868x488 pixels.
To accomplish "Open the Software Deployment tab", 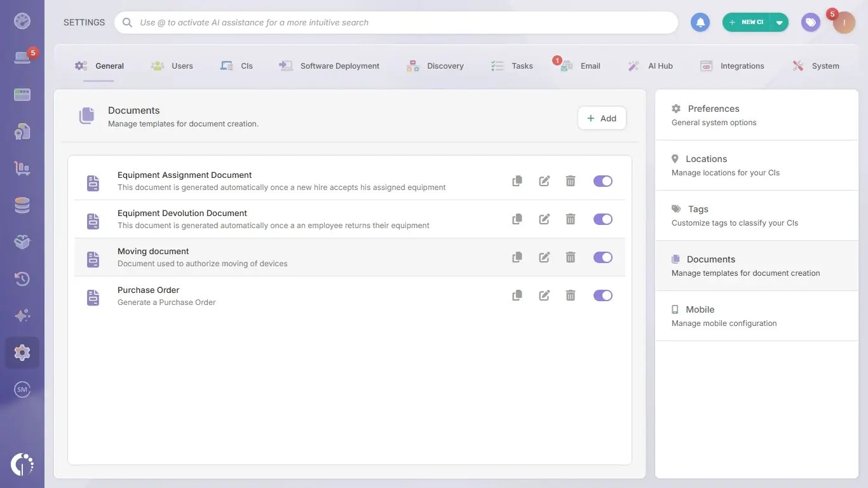I will pyautogui.click(x=329, y=65).
